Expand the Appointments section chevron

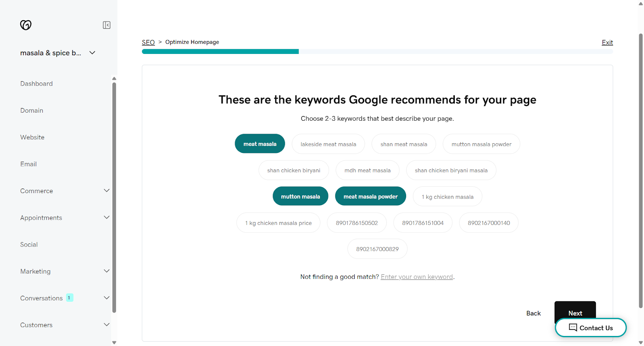tap(107, 218)
